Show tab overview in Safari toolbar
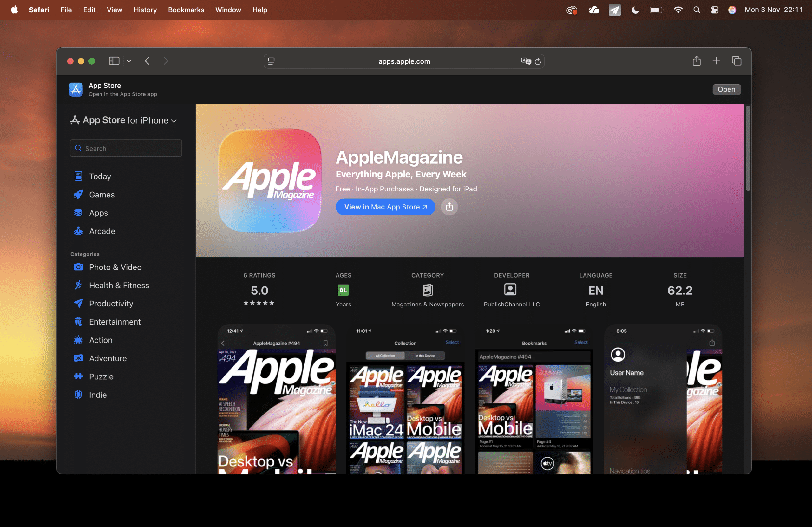This screenshot has height=527, width=812. point(736,61)
